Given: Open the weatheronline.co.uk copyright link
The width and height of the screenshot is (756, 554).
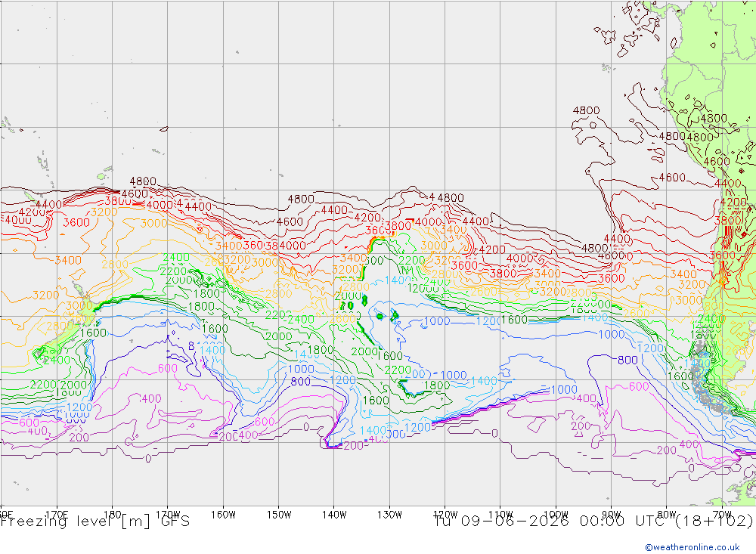Looking at the screenshot, I should click(x=692, y=547).
